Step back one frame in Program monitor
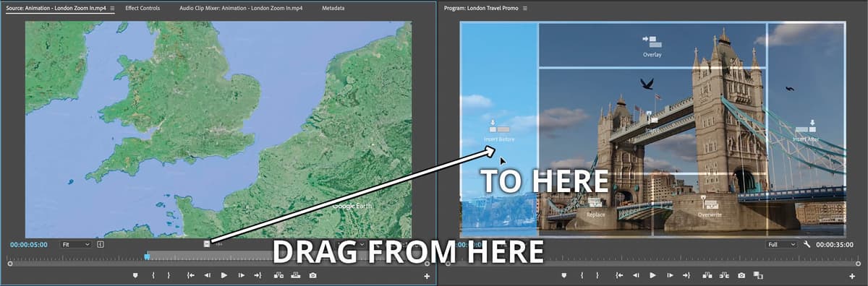This screenshot has width=868, height=286. [636, 275]
